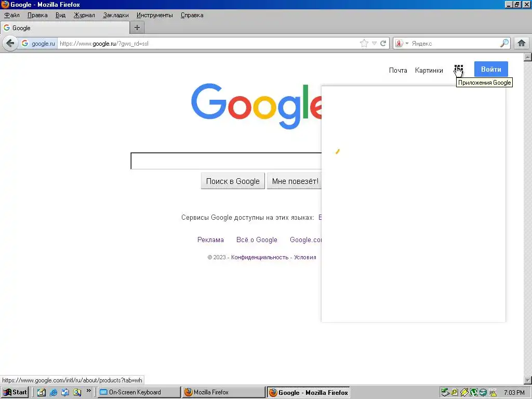Click the warning triangle tray icon
Screen dimensions: 532x399
point(493,393)
